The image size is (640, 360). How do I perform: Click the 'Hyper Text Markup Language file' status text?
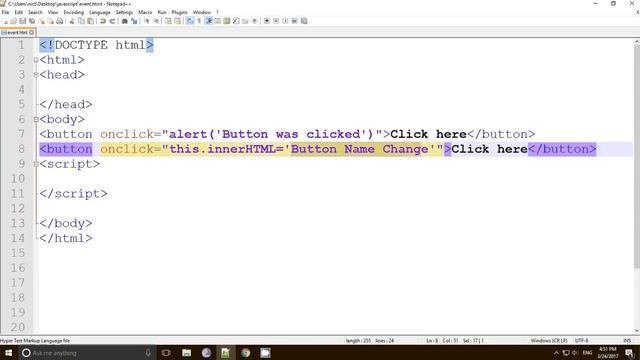(x=35, y=340)
